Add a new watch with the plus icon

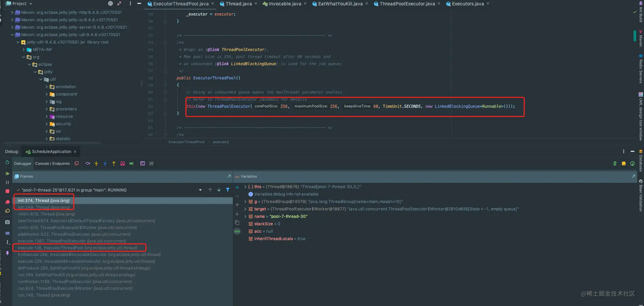coord(237,187)
